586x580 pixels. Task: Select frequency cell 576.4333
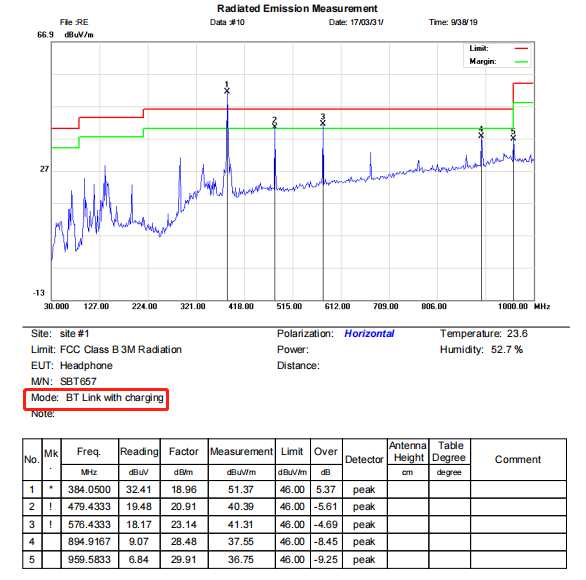click(89, 525)
